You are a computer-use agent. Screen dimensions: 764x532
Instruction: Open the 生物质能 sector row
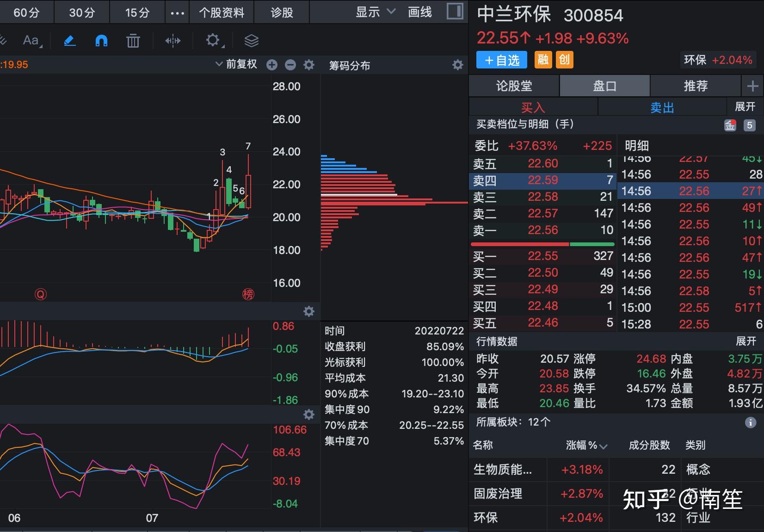616,470
